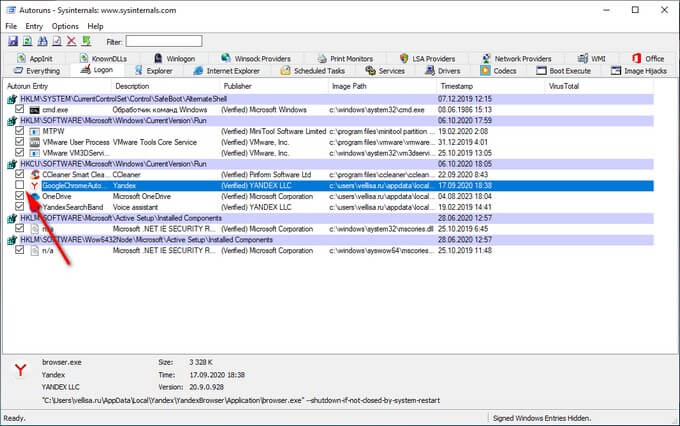Open the Office tab

click(648, 59)
